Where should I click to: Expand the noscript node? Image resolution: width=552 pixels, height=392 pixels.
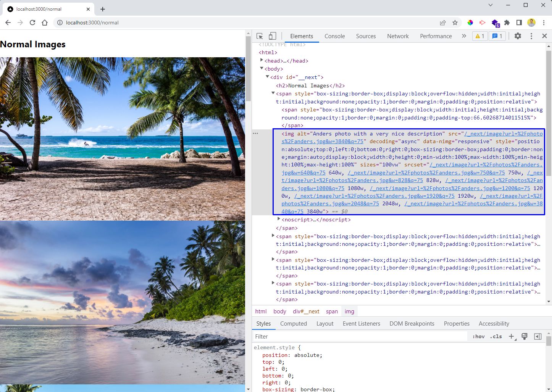pos(279,219)
